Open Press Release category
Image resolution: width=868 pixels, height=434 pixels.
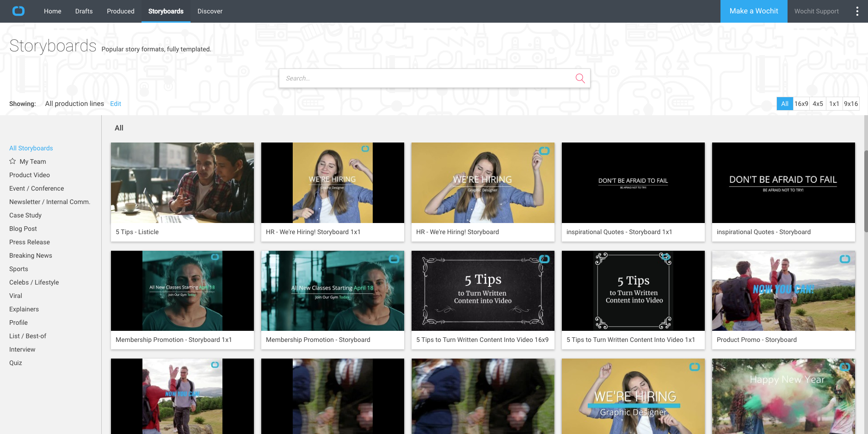coord(30,242)
